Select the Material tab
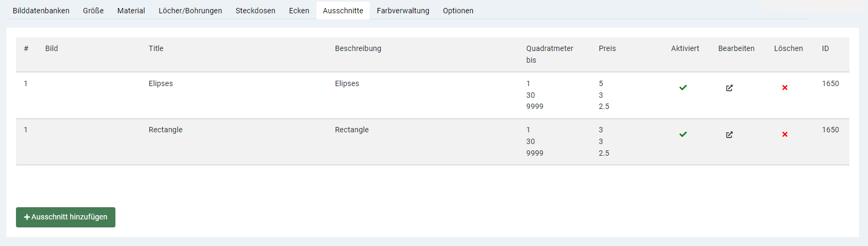The height and width of the screenshot is (246, 868). 131,11
